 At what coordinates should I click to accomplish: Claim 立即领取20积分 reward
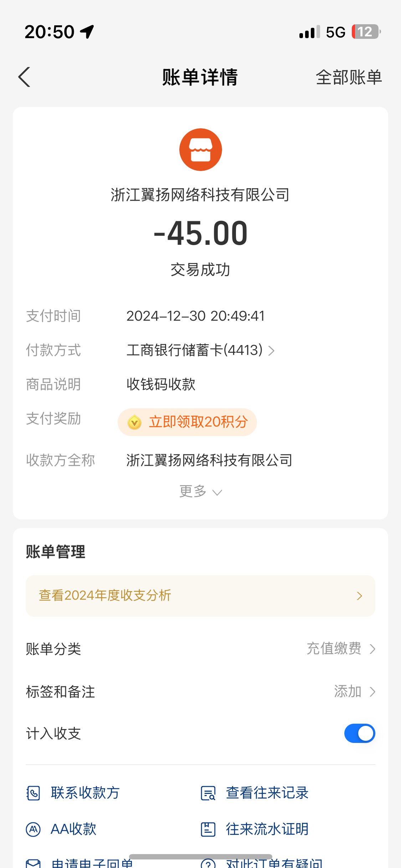198,422
